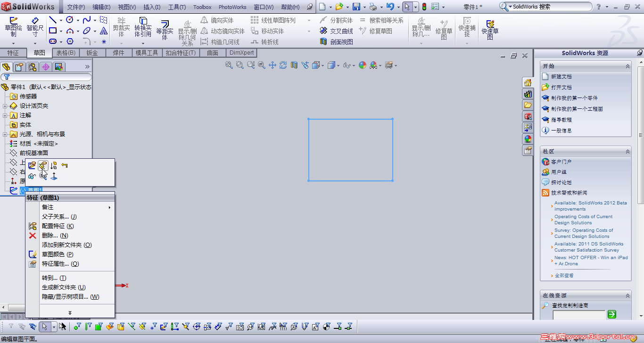This screenshot has height=343, width=644.
Task: Click the 新建文档 link
Action: (x=561, y=76)
